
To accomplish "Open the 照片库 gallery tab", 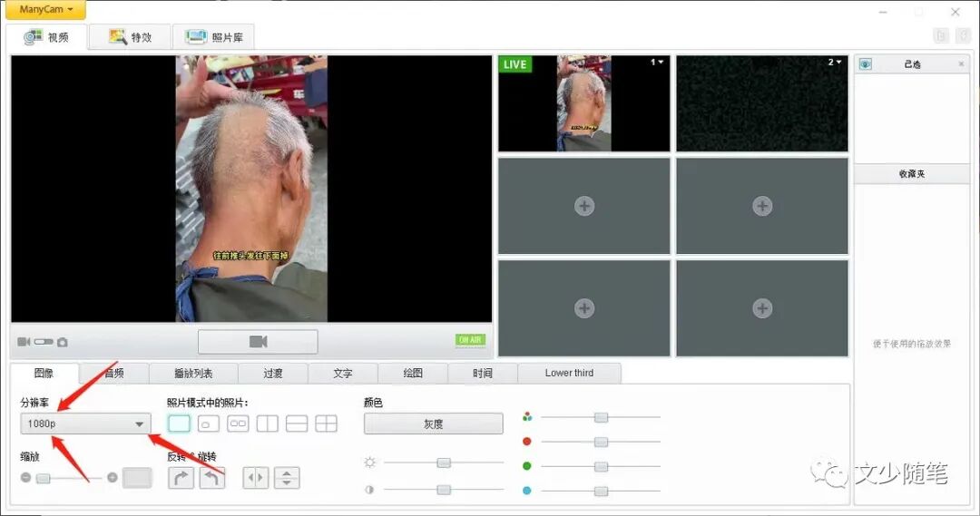I will point(214,37).
